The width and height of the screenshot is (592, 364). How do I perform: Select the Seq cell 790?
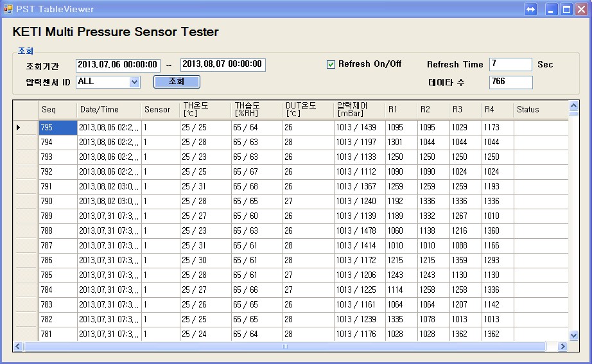(x=58, y=201)
